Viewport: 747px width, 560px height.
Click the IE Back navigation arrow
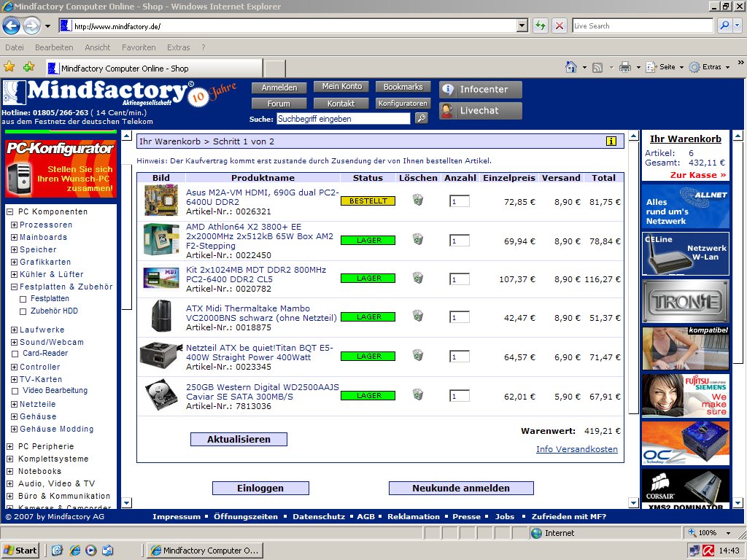pyautogui.click(x=12, y=26)
